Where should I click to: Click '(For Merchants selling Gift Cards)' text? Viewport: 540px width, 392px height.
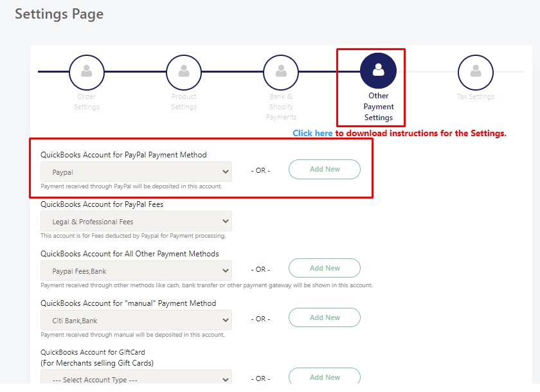click(97, 363)
